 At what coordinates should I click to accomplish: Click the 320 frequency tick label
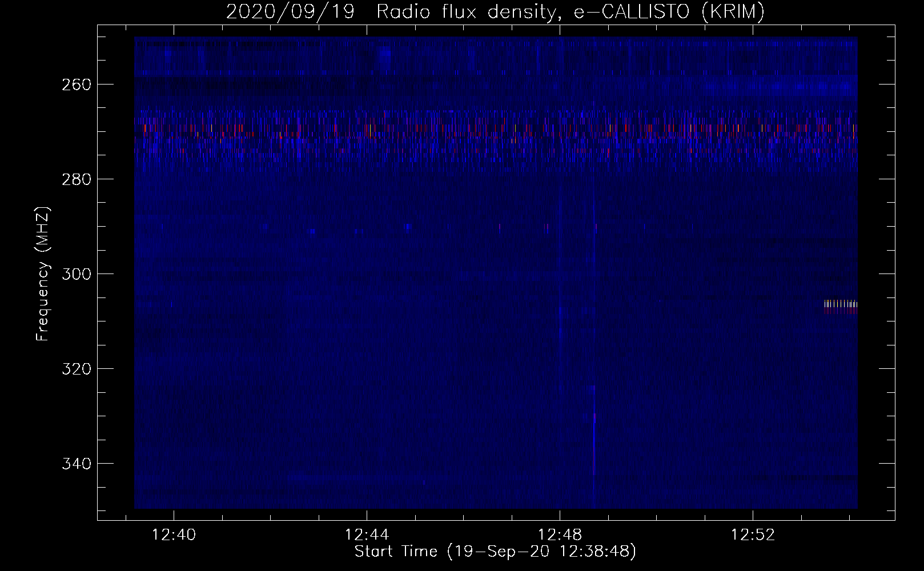click(x=75, y=369)
